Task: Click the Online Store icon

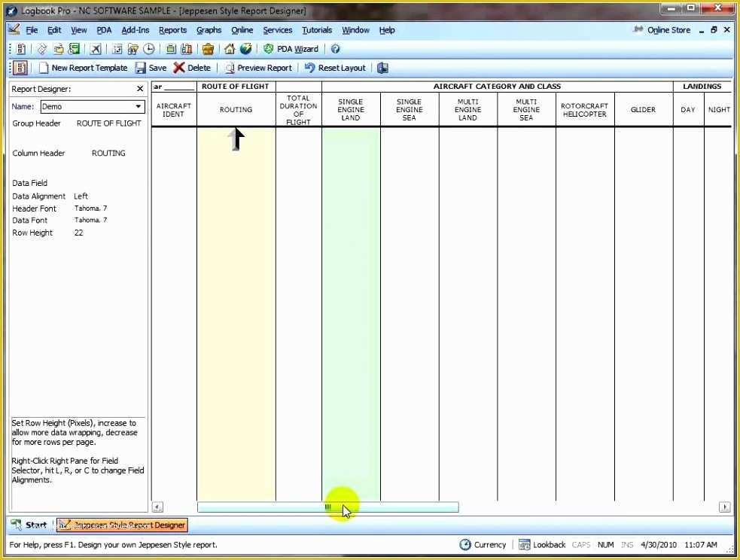Action: (x=638, y=29)
